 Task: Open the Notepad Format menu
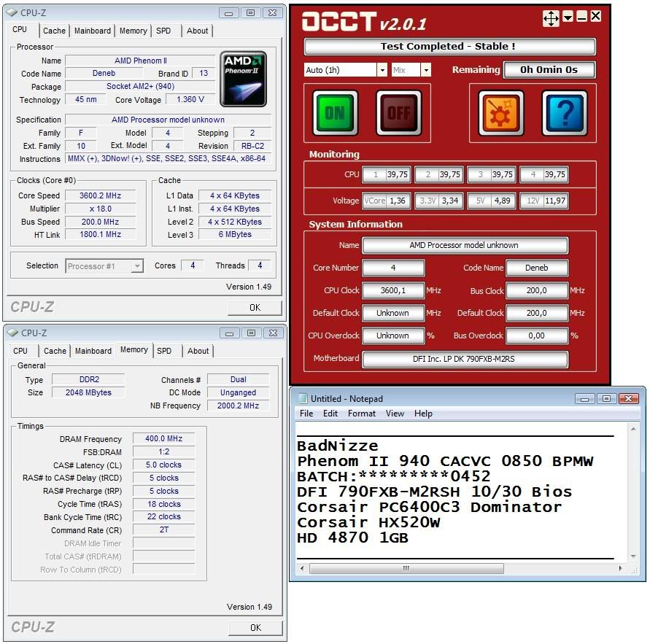coord(362,414)
